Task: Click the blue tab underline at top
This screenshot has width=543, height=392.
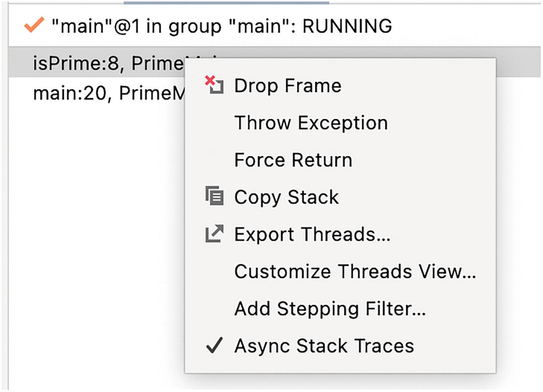Action: point(226,2)
